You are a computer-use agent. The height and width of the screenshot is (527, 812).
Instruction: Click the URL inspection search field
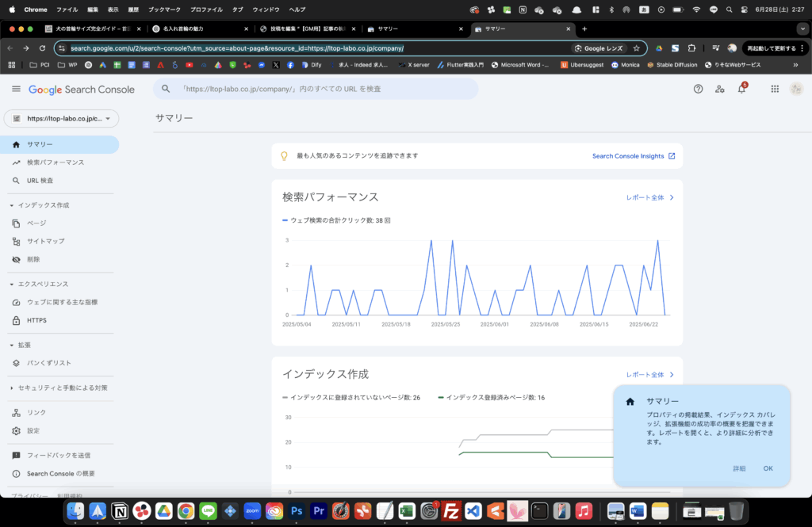coord(316,89)
